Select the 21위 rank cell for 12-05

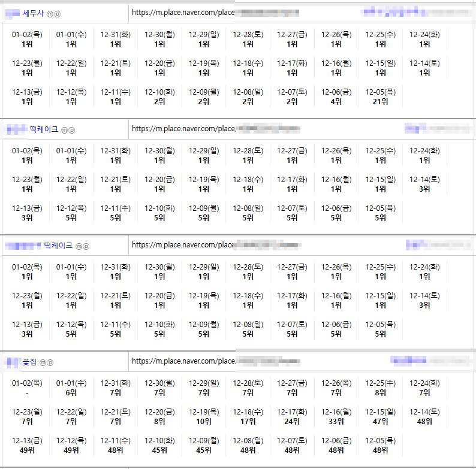tap(381, 102)
